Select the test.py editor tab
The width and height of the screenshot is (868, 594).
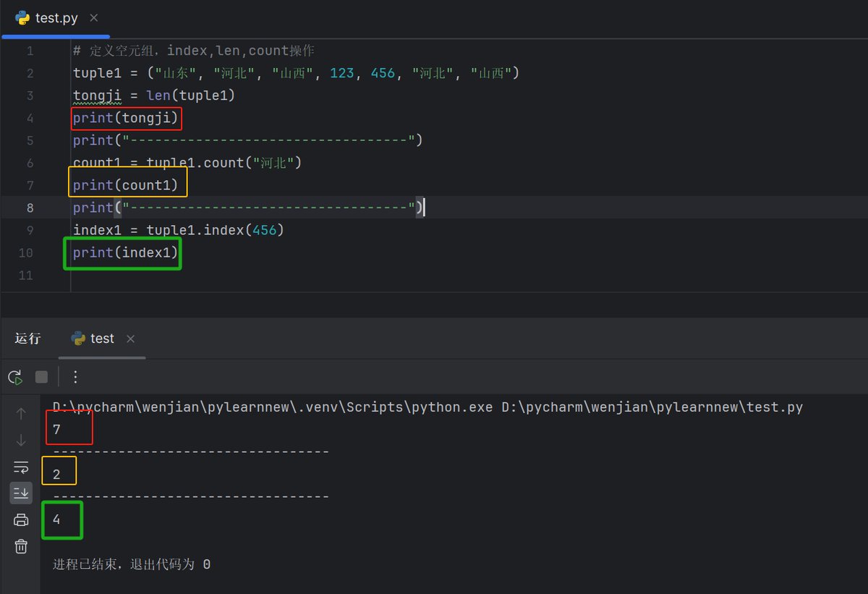pos(56,18)
